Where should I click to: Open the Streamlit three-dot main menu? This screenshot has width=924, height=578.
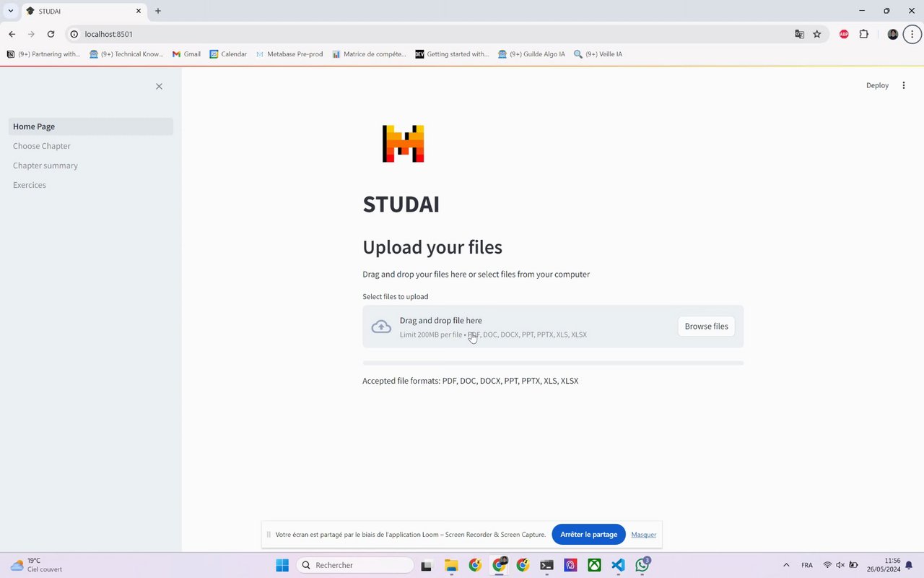904,85
